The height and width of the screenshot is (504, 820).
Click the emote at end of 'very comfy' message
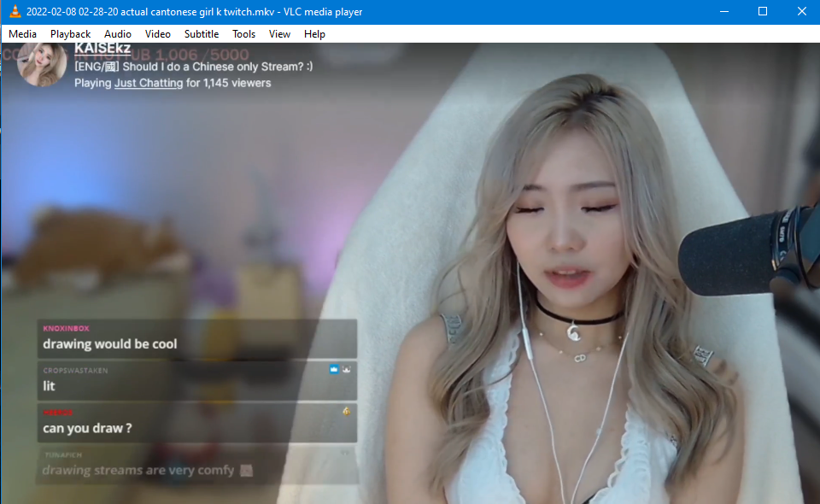coord(246,471)
